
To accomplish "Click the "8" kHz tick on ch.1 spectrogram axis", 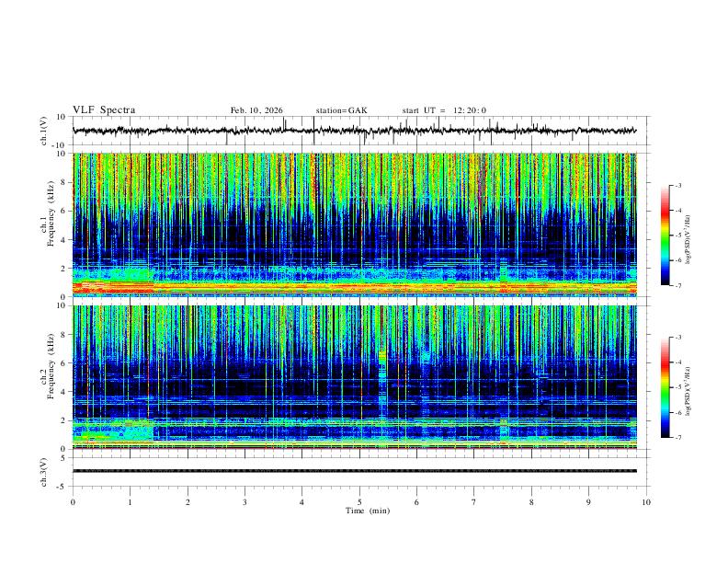I will coord(63,182).
